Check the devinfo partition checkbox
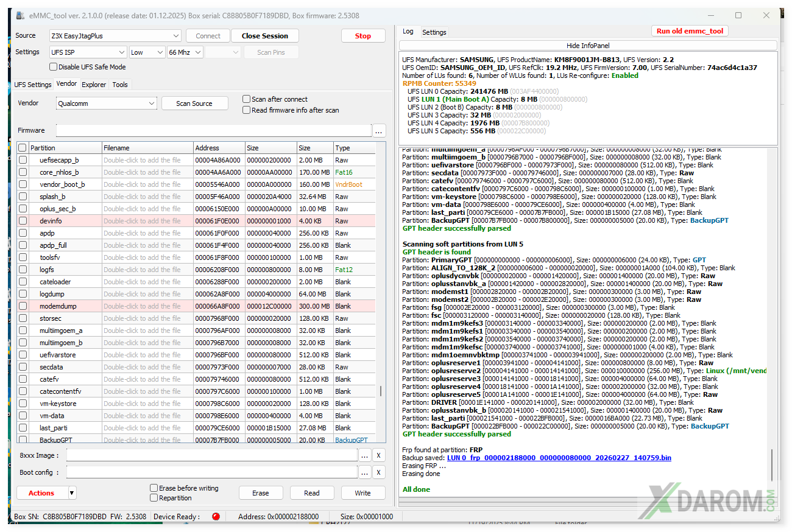 point(23,221)
